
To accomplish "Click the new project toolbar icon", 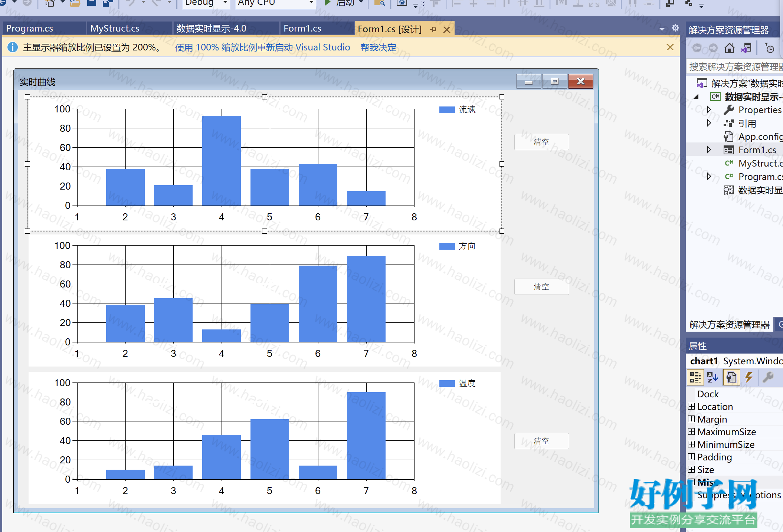I will [x=50, y=3].
